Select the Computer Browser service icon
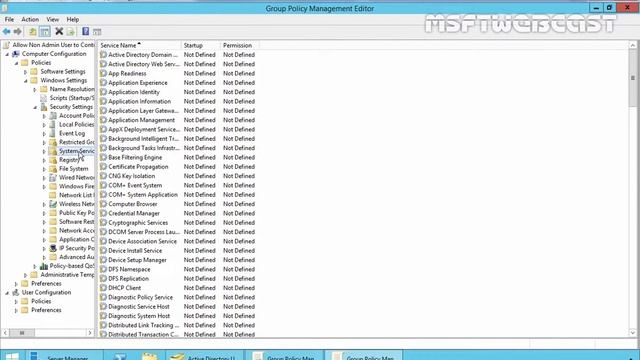Viewport: 640px width, 360px height. tap(103, 204)
